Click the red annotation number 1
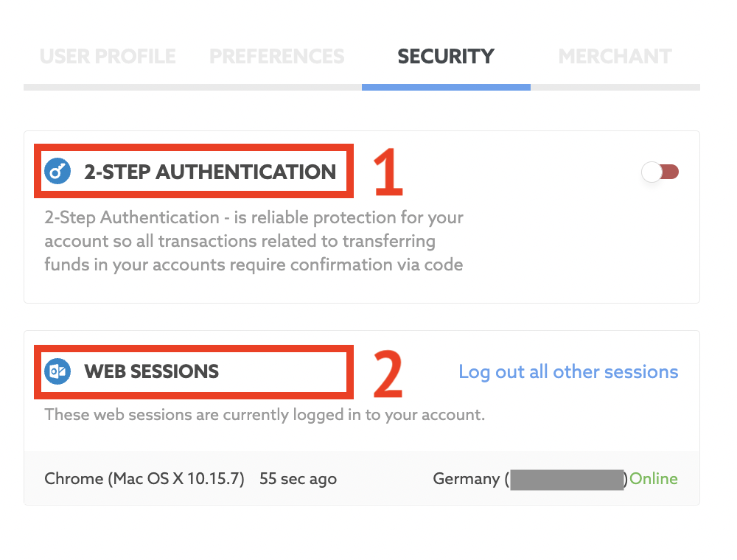The image size is (737, 560). click(x=388, y=172)
